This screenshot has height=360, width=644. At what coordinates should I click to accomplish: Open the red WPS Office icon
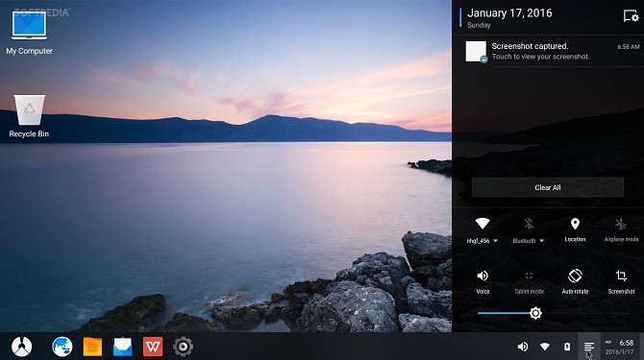(x=153, y=347)
